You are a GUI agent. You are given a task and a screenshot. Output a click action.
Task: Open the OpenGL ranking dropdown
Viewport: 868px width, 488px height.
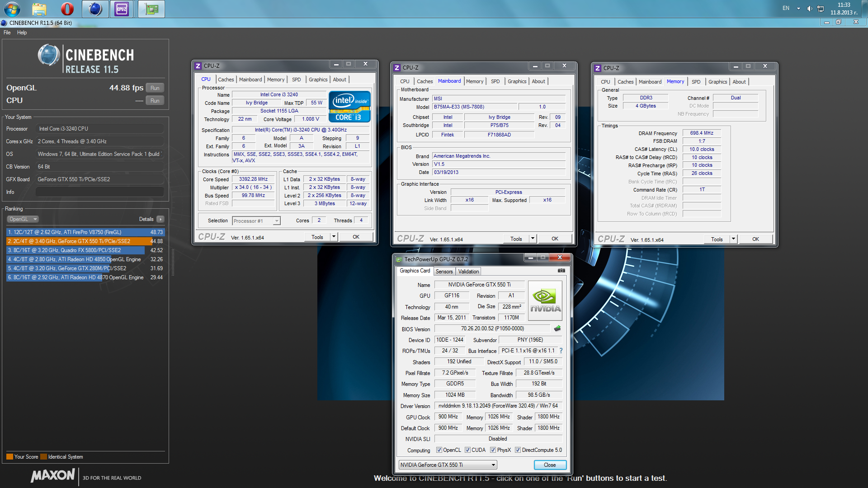[x=23, y=219]
